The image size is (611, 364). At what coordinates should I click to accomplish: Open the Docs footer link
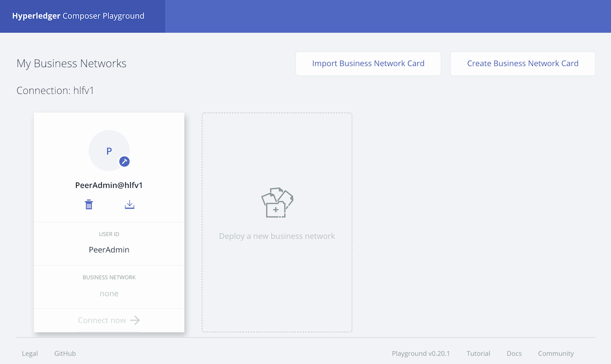[x=514, y=354]
